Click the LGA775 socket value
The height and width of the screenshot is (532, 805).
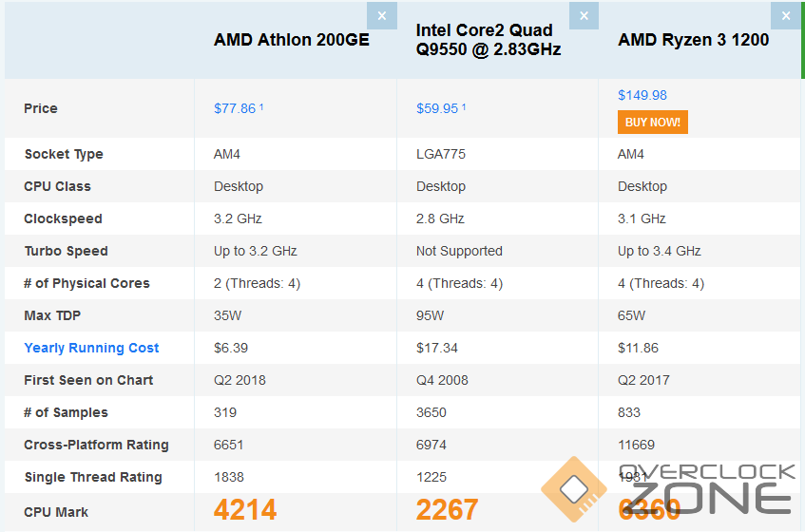441,154
